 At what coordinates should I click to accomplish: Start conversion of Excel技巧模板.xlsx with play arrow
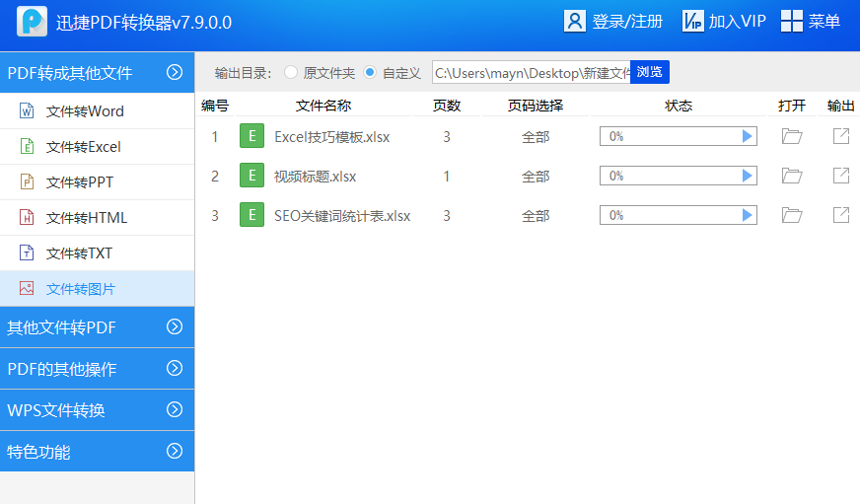(747, 136)
